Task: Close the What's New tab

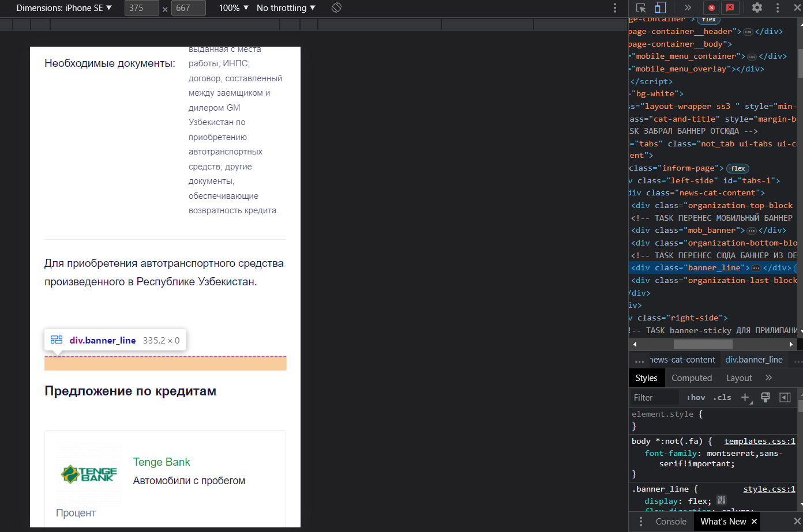Action: (754, 522)
